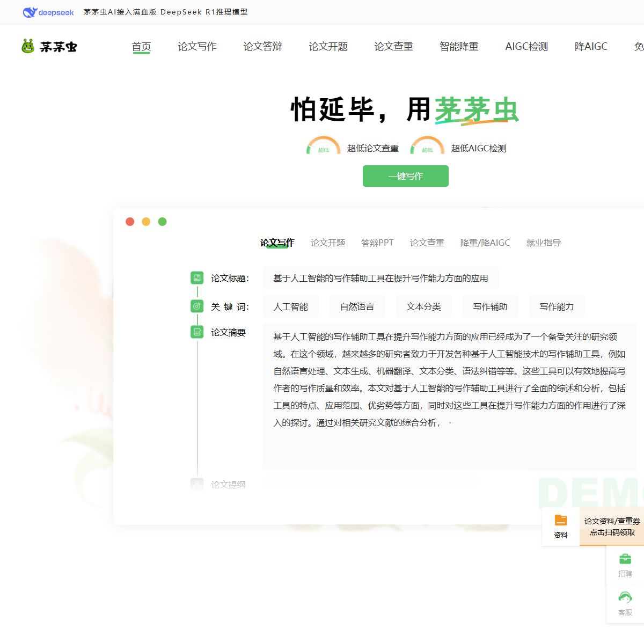
Task: Click the 论文摘要 edit step icon
Action: (197, 332)
